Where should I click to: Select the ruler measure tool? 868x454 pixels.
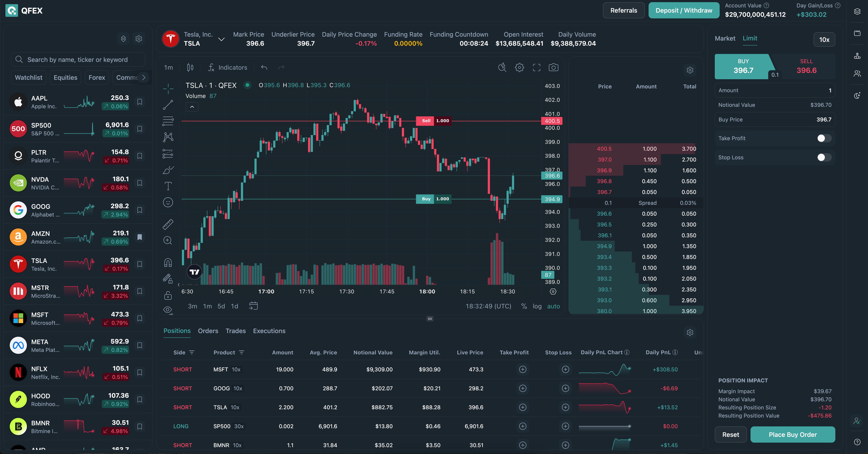point(168,224)
